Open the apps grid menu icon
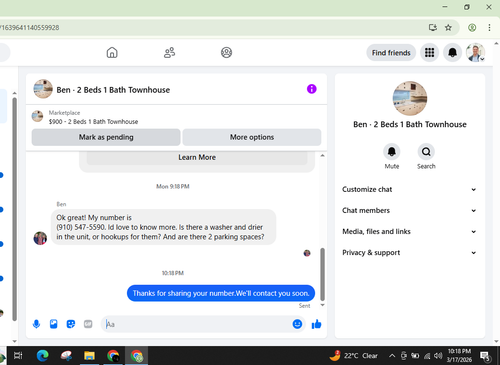This screenshot has width=500, height=365. click(x=429, y=53)
